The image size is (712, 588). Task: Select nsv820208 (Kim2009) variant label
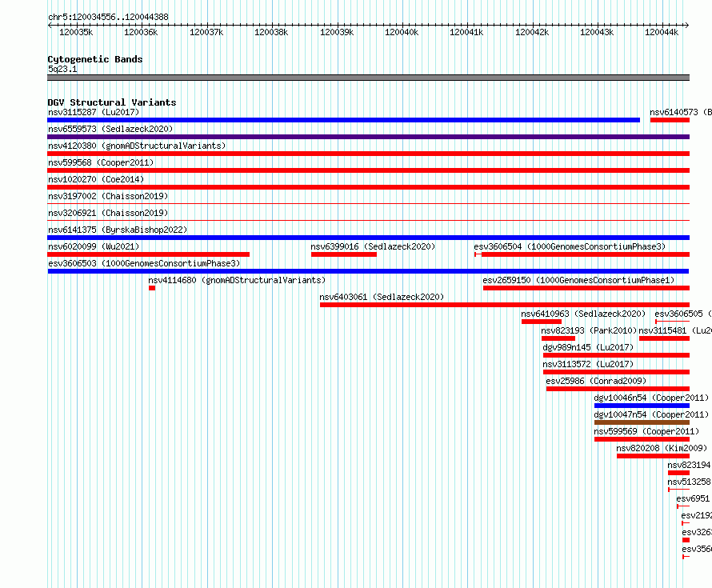(662, 448)
